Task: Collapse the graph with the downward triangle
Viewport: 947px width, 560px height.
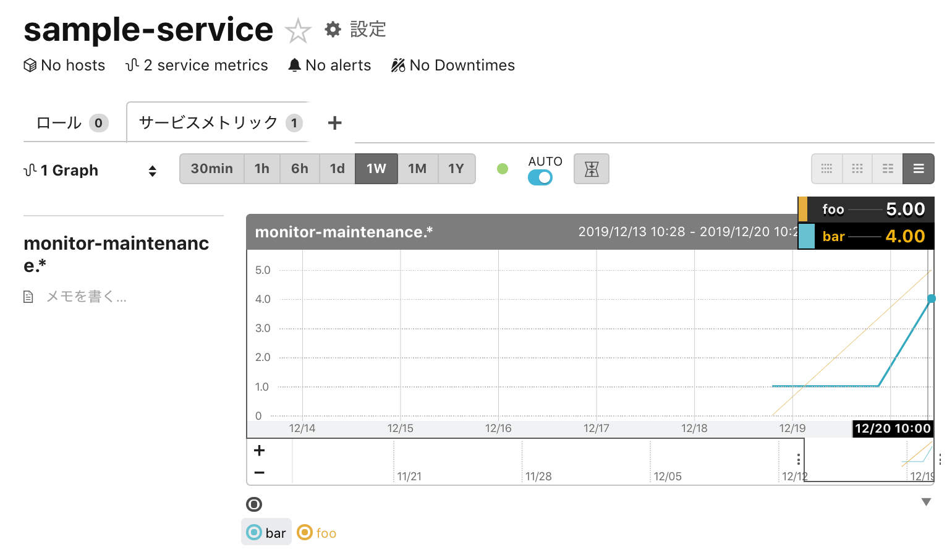Action: pyautogui.click(x=925, y=501)
